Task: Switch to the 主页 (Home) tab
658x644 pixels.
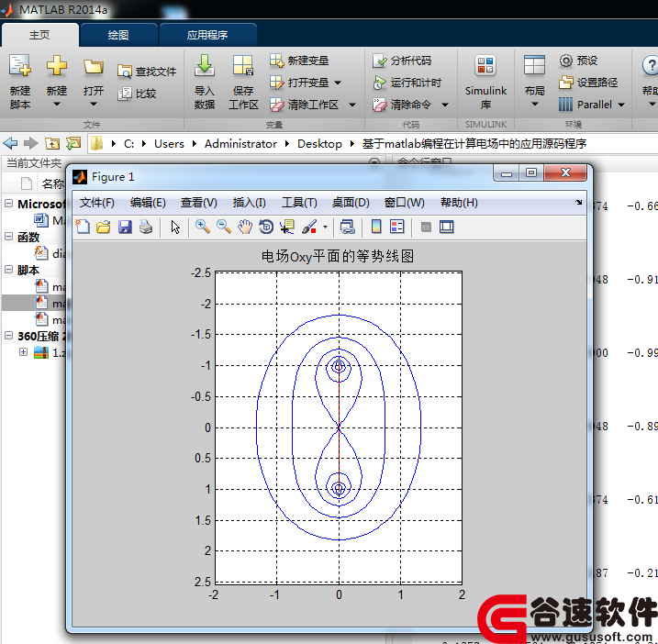Action: coord(39,35)
